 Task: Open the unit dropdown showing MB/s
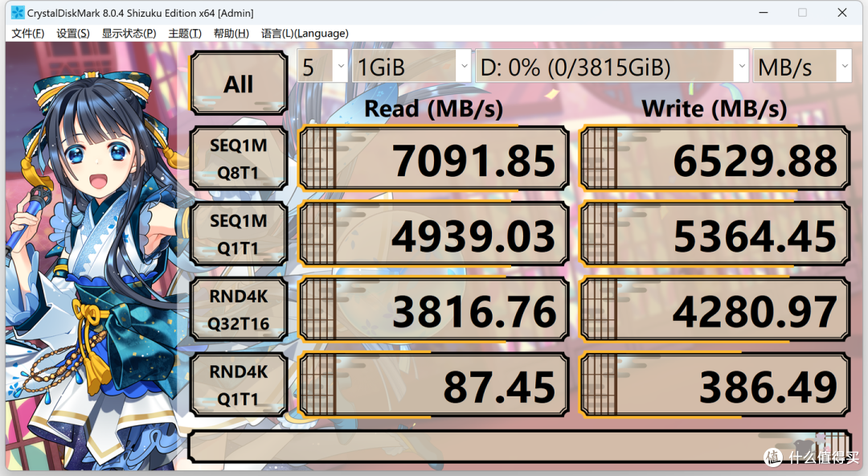[802, 66]
